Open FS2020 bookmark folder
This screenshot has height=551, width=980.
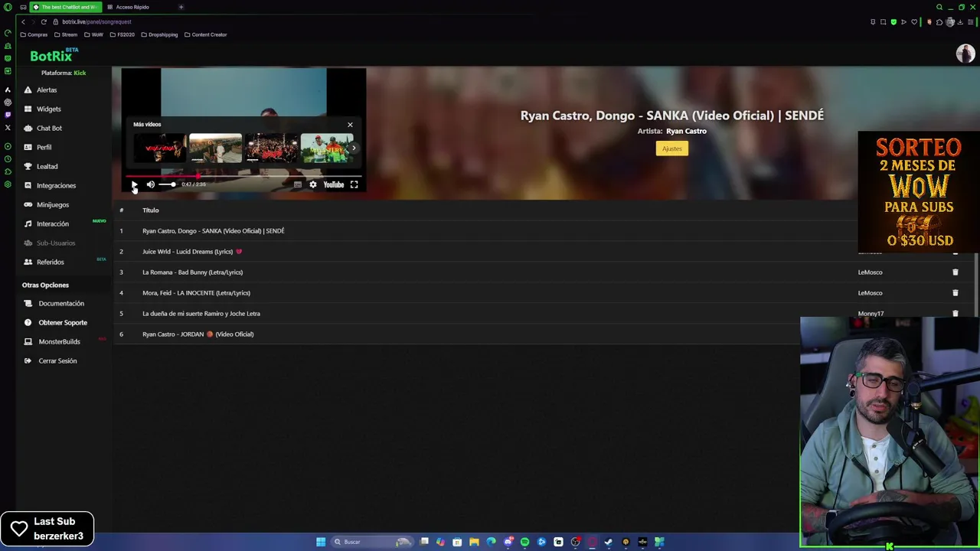click(x=122, y=34)
